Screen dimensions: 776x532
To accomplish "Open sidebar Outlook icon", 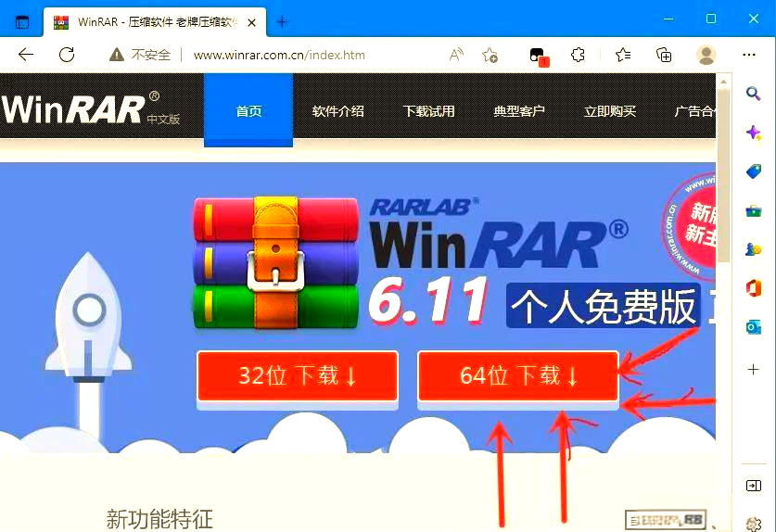I will [753, 327].
